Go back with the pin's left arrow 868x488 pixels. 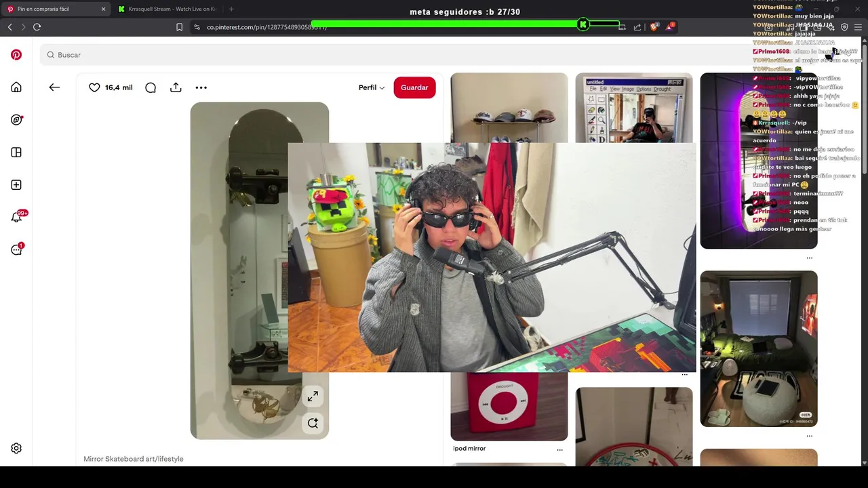click(x=54, y=87)
